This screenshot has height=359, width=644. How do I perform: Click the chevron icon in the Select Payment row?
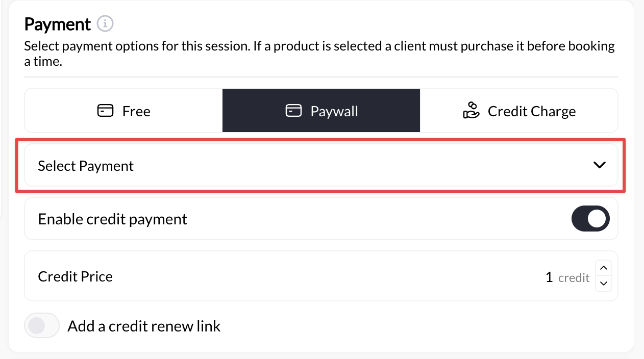pos(600,165)
